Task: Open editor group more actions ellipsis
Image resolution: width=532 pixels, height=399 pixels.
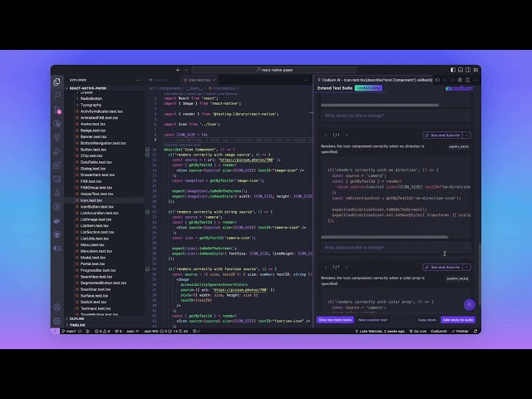Action: coord(307,80)
